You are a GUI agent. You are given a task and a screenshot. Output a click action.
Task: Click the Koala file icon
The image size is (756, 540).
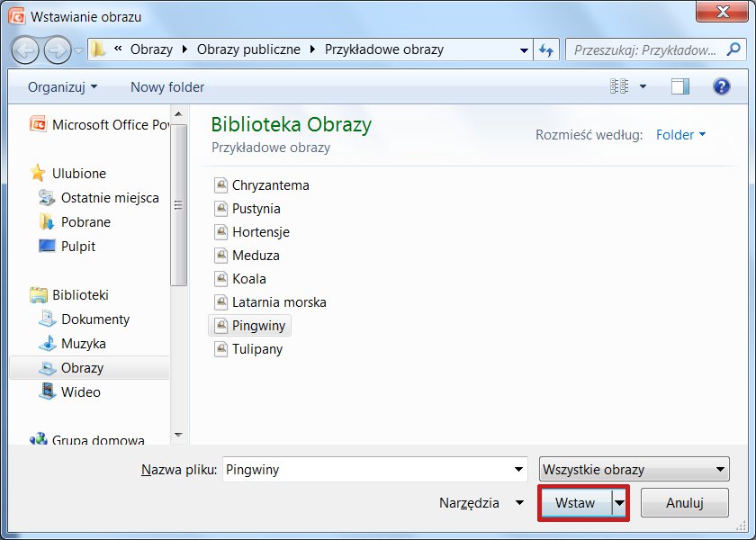point(220,279)
